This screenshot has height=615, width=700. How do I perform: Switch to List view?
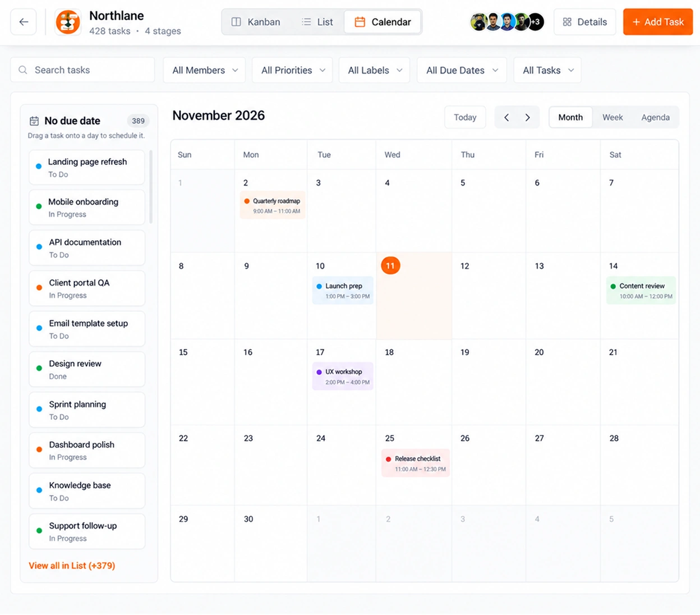click(317, 22)
